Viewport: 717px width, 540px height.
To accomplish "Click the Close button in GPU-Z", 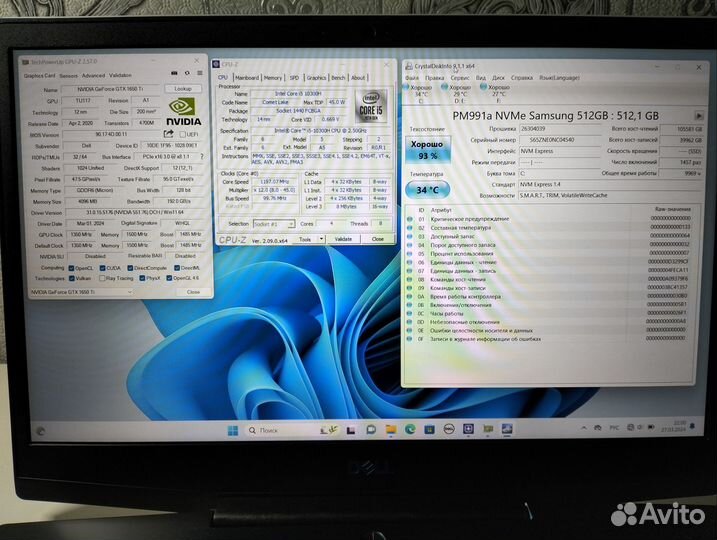I will (193, 292).
